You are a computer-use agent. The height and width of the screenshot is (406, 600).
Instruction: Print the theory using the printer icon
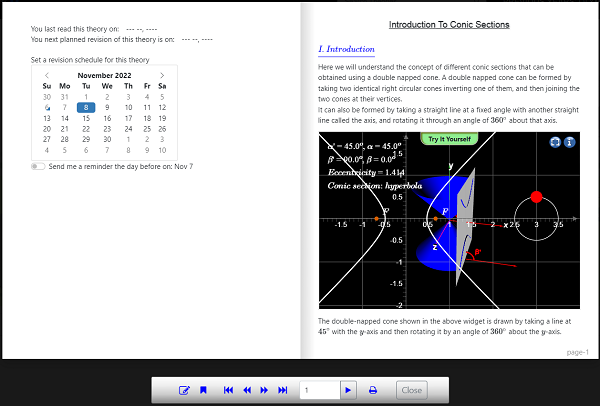[x=373, y=390]
